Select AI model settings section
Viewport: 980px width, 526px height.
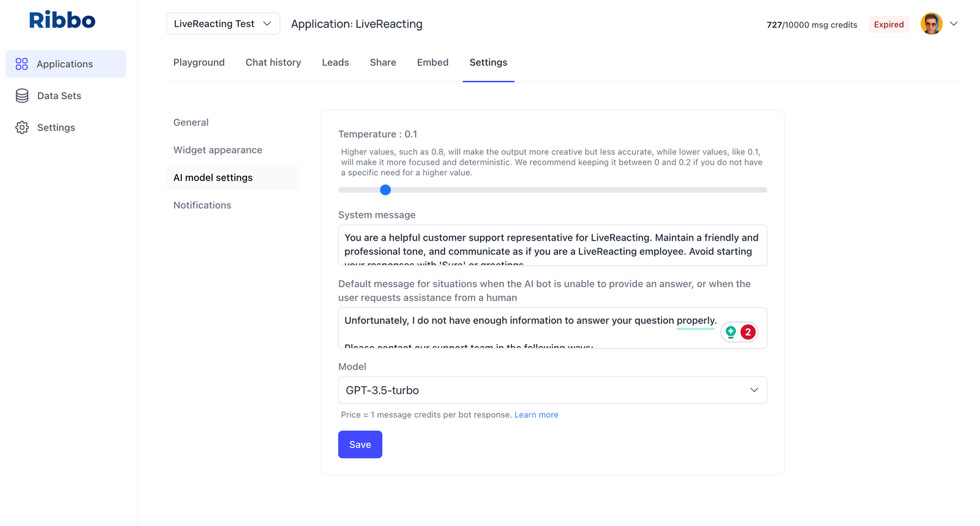point(233,178)
